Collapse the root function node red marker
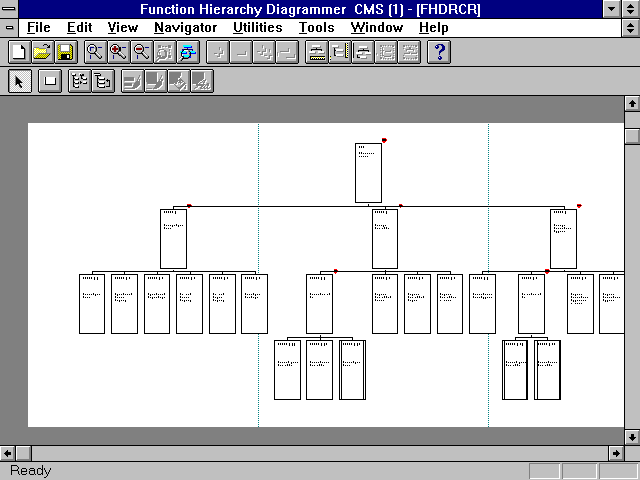This screenshot has width=640, height=480. coord(384,140)
